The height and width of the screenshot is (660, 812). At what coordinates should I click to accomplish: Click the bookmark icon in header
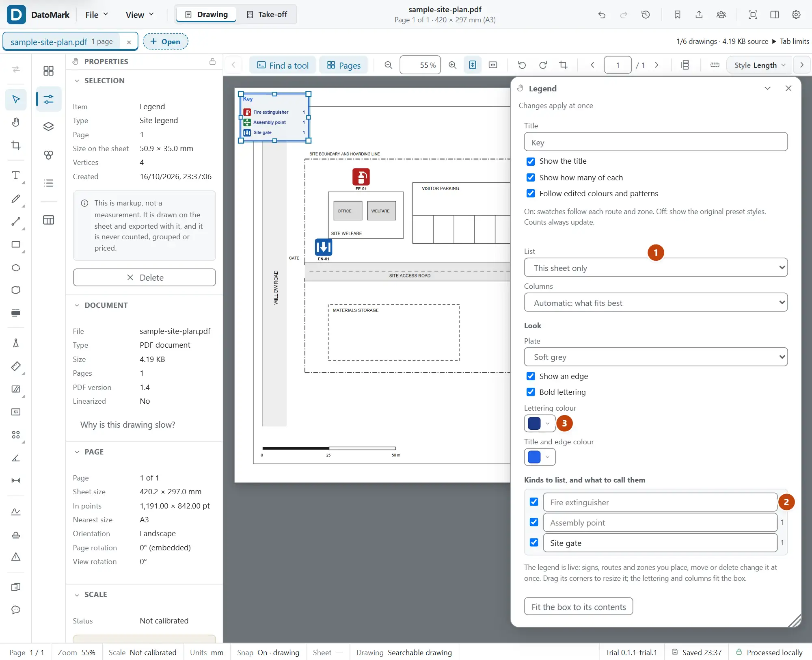pyautogui.click(x=677, y=15)
